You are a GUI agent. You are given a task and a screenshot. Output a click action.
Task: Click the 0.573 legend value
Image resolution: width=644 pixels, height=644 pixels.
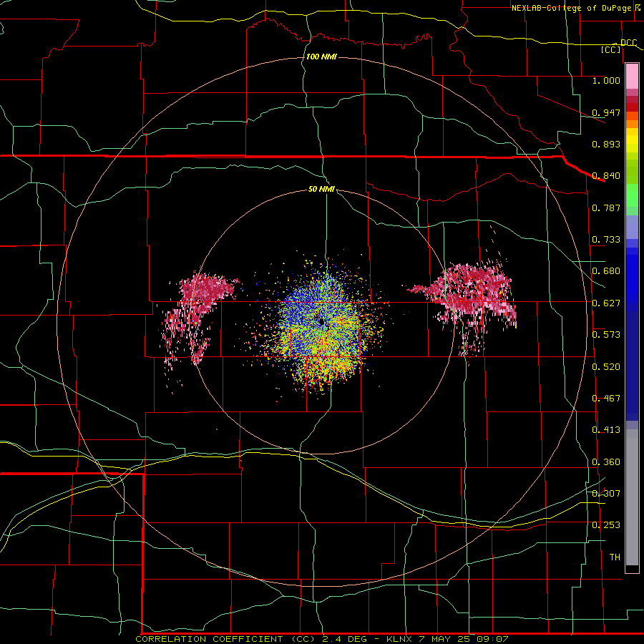pos(606,335)
